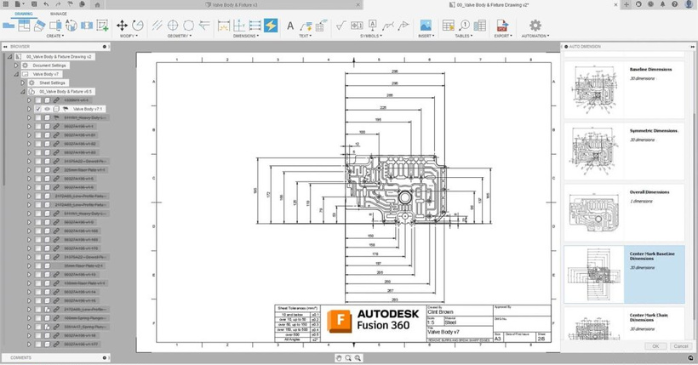Switch to Valve Body & Fixture v3 document tab
Viewport: 698px width, 365px height.
(234, 5)
